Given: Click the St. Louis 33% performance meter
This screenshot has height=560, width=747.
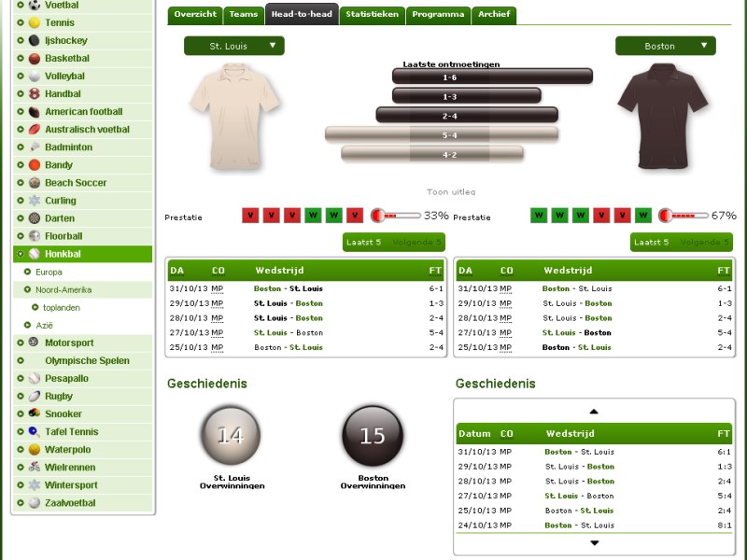Looking at the screenshot, I should (395, 216).
